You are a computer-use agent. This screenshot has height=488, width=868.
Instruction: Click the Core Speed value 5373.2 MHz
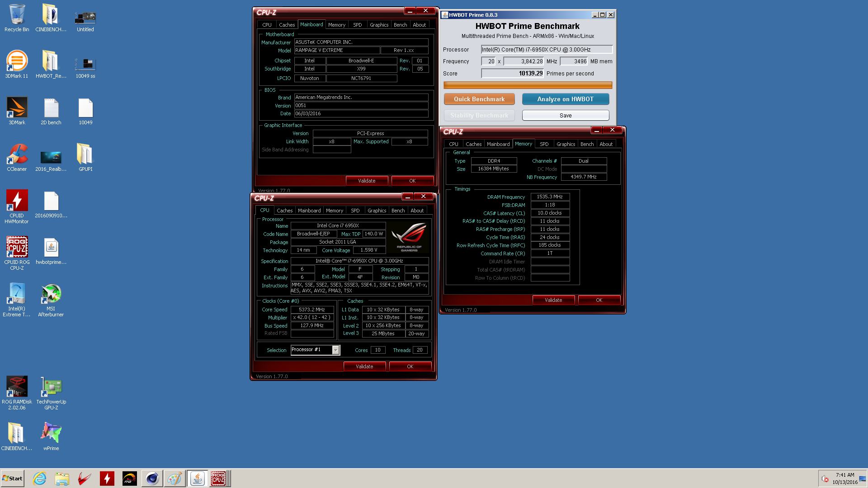[x=312, y=310]
